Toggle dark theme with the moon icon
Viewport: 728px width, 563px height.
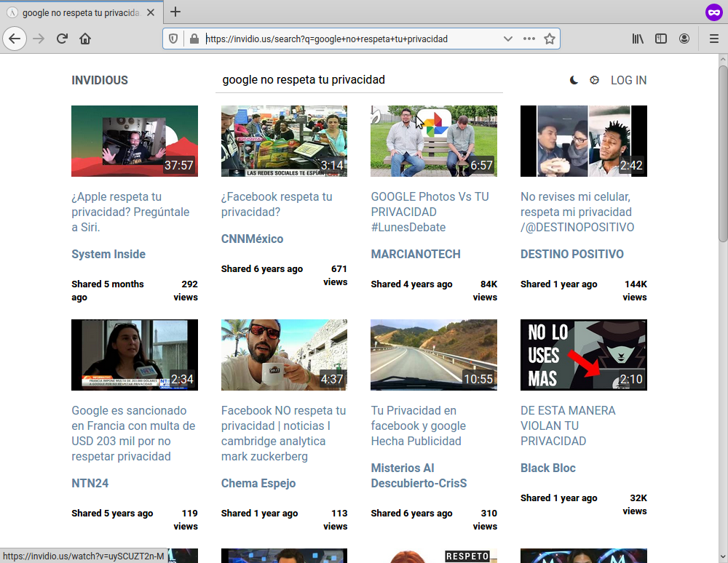(x=573, y=80)
